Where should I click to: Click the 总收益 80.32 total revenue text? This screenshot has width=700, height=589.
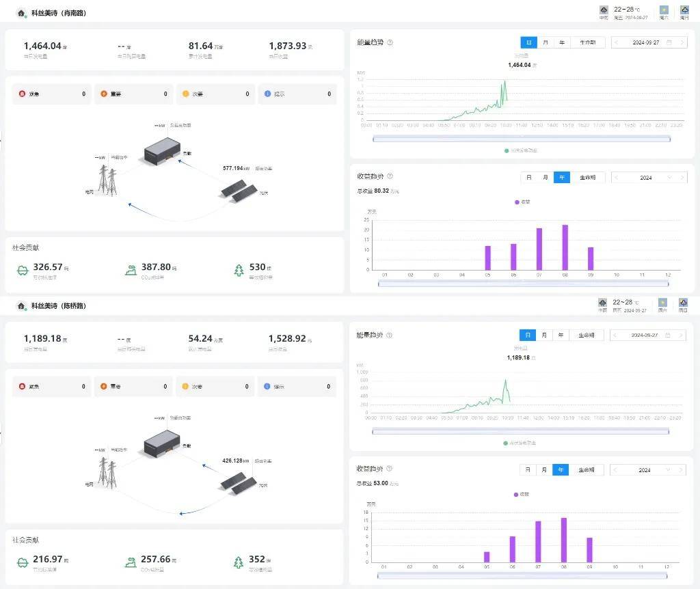[x=377, y=191]
